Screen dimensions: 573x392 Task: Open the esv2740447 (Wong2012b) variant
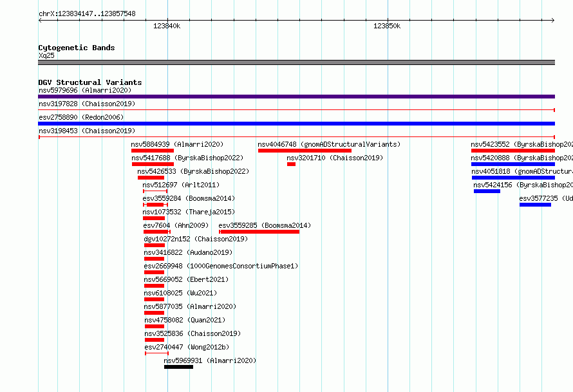(187, 347)
